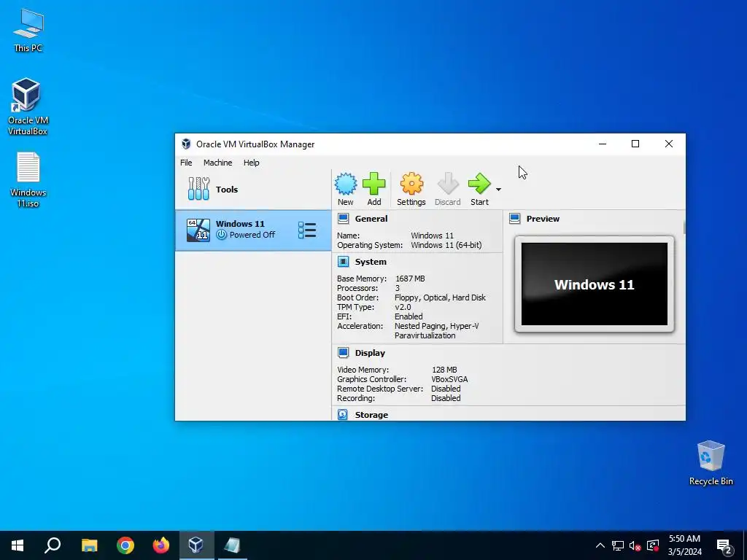Click the Video Memory value 128 MB
747x560 pixels.
[x=444, y=370]
